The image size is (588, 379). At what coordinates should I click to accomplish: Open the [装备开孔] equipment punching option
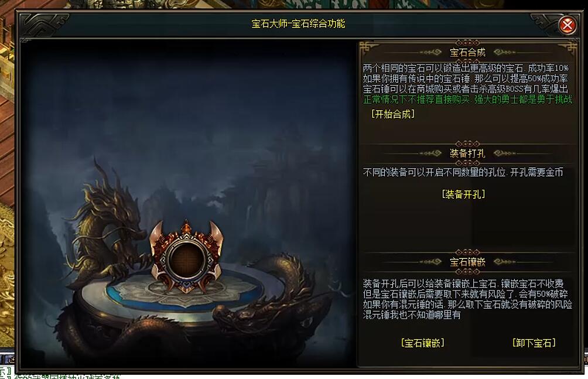click(463, 194)
